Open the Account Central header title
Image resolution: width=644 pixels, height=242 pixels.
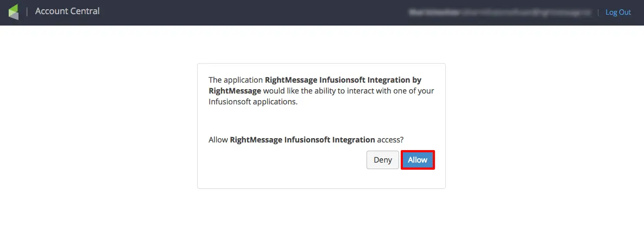pyautogui.click(x=67, y=11)
